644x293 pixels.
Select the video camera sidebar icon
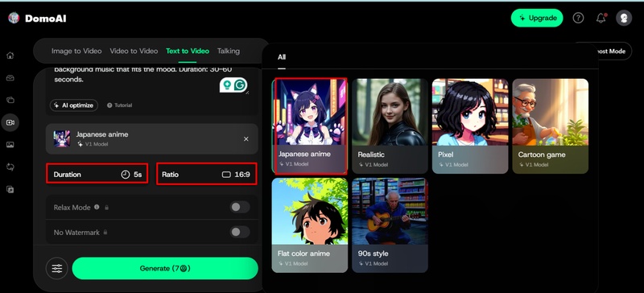(10, 122)
